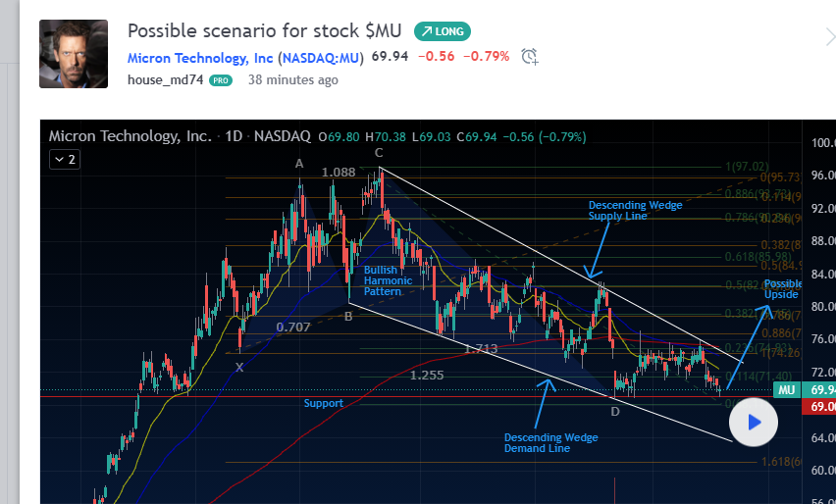The image size is (836, 504).
Task: Click the 'Possible Upside' annotation text
Action: click(783, 288)
